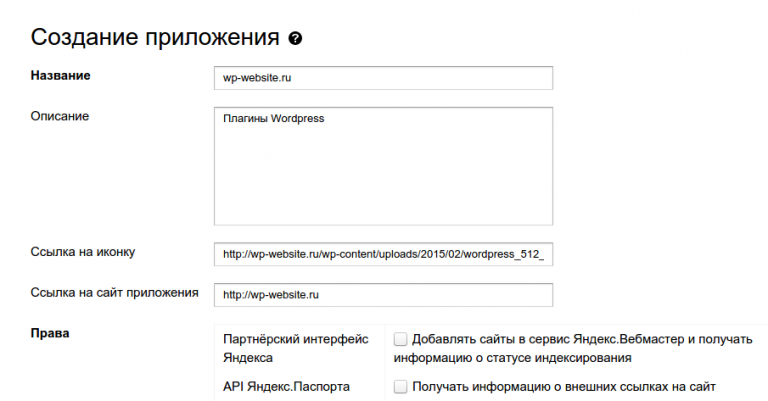
Task: Click the Описание field label
Action: (60, 116)
